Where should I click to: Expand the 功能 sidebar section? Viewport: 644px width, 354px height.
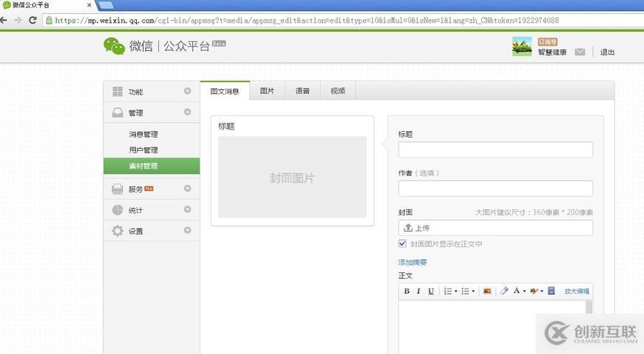[187, 91]
